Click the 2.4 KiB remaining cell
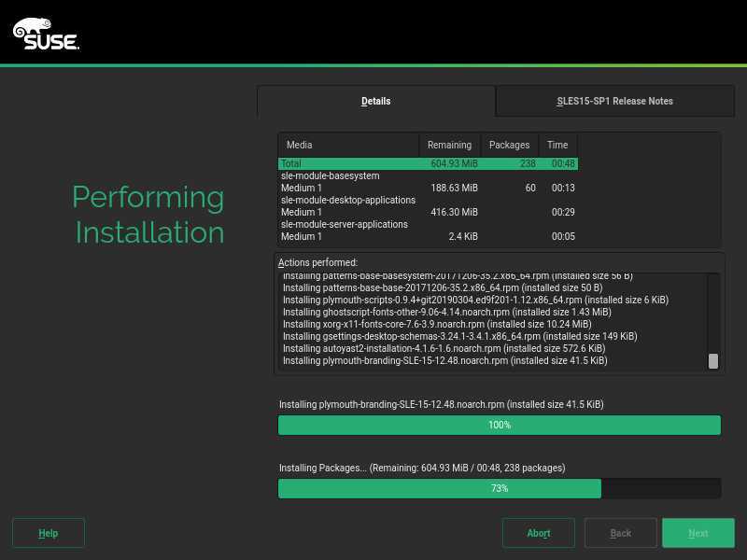 click(x=463, y=237)
